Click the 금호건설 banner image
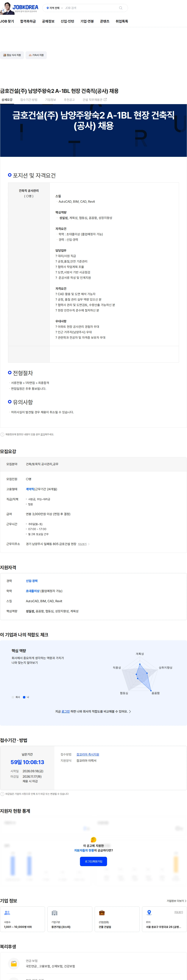This screenshot has height=980, width=187. tap(93, 130)
